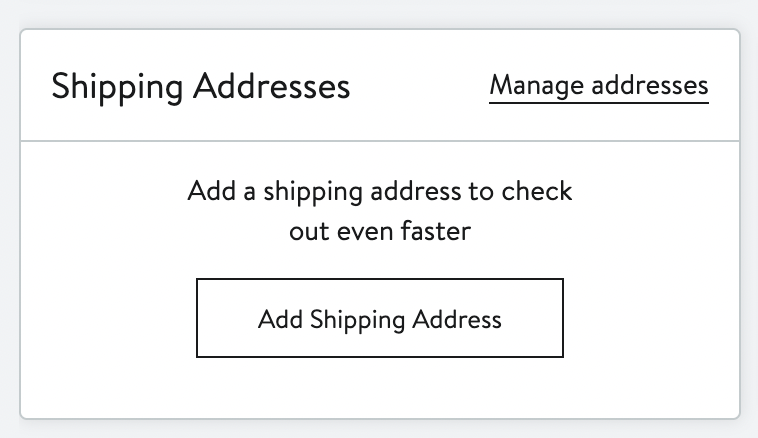
Task: Hit the Add Shipping Address rectangle button
Action: pos(379,319)
